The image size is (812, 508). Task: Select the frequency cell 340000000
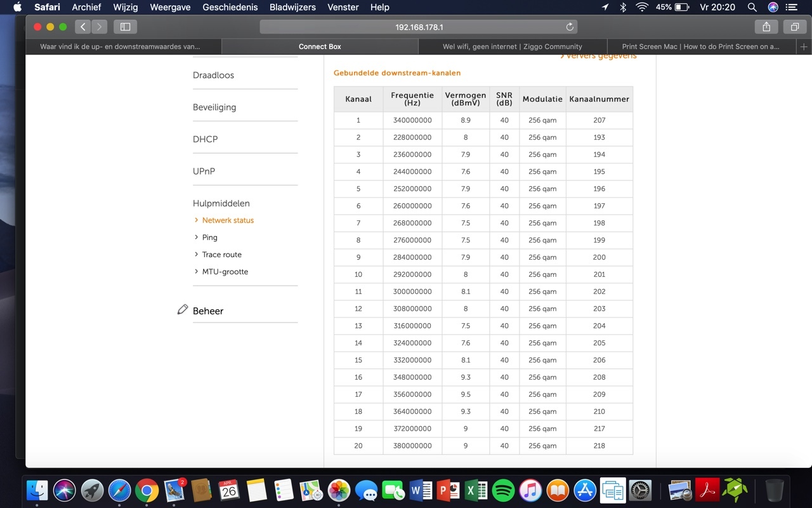[x=412, y=120]
